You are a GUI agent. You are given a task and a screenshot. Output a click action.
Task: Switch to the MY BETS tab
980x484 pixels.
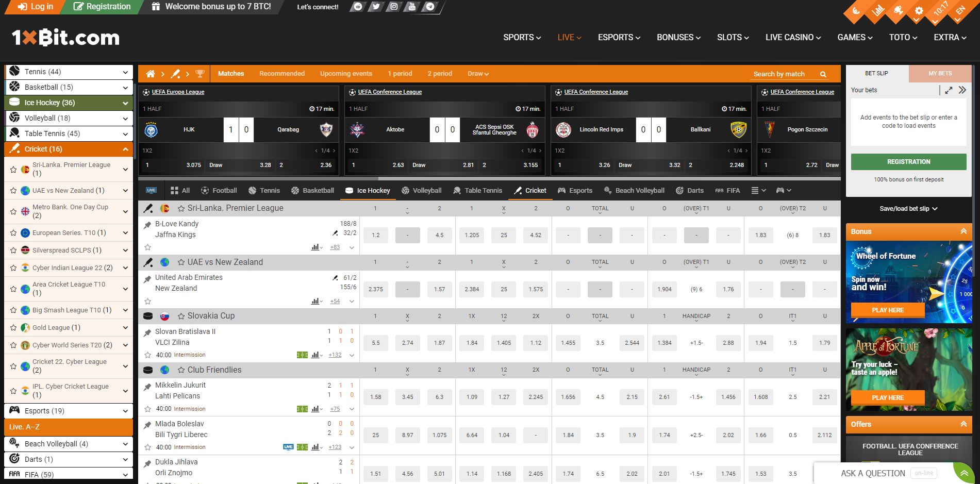940,73
